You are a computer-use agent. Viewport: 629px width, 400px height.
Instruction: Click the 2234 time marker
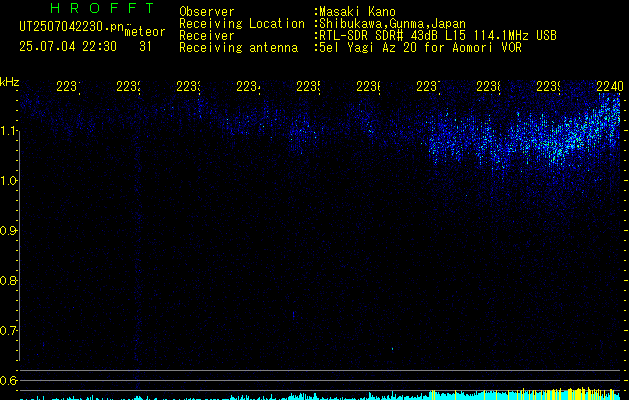coord(248,86)
